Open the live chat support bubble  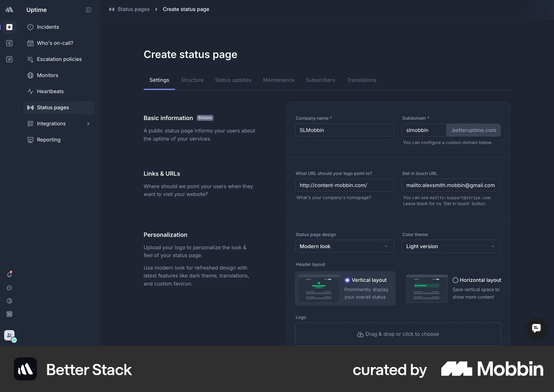pos(536,328)
